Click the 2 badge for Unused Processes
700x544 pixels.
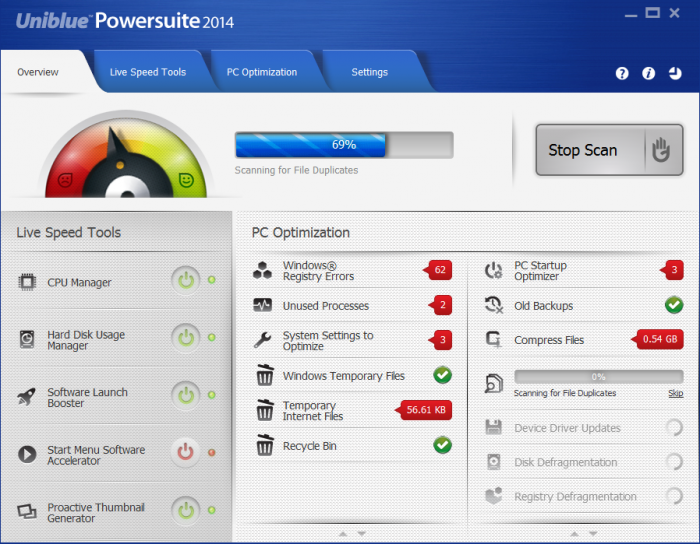[x=441, y=305]
